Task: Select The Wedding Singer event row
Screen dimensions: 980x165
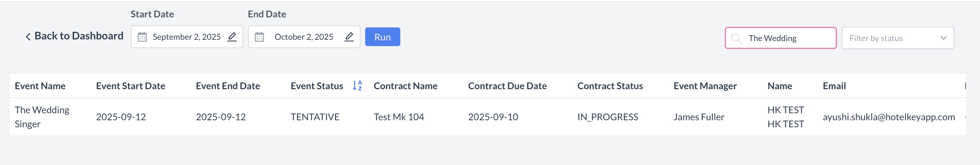Action: [x=42, y=117]
